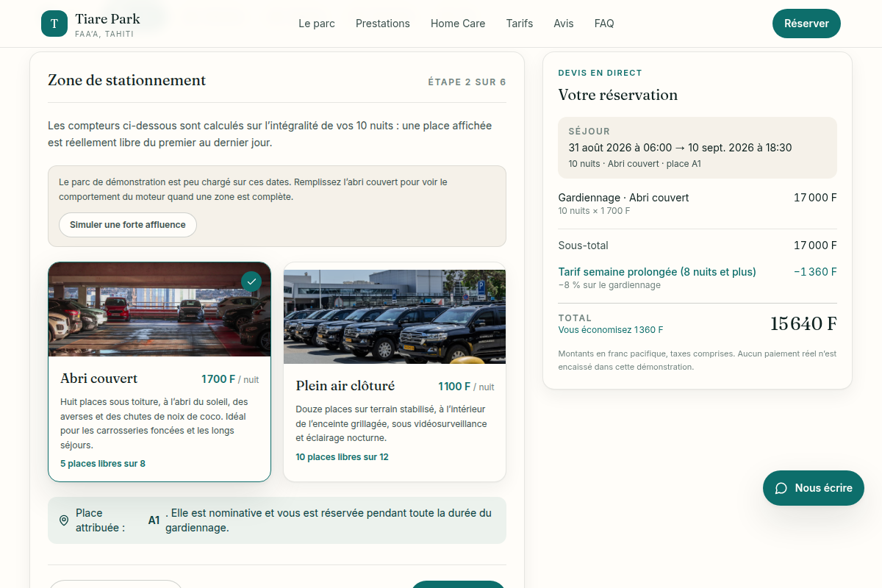Click the '10 nuits × 1 700 F' detail
This screenshot has width=882, height=588.
coord(594,211)
